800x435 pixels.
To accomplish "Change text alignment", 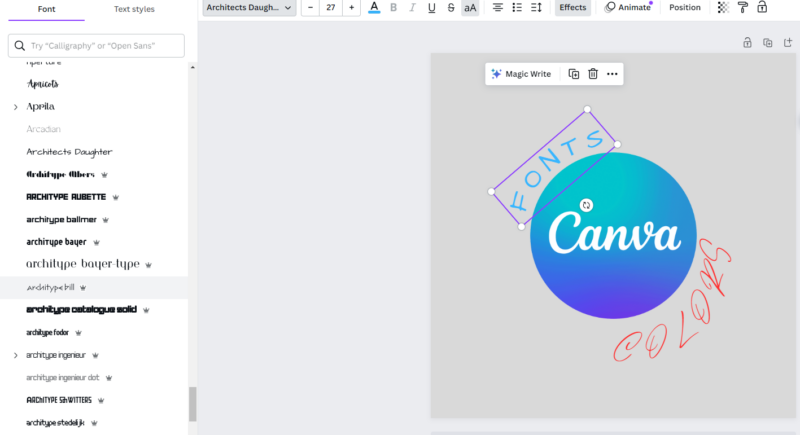I will pyautogui.click(x=497, y=8).
